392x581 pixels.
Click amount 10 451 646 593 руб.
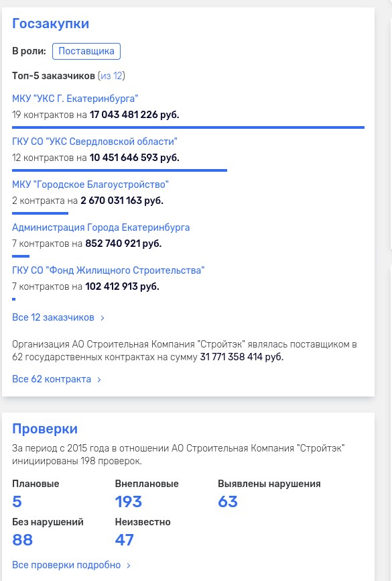(135, 158)
